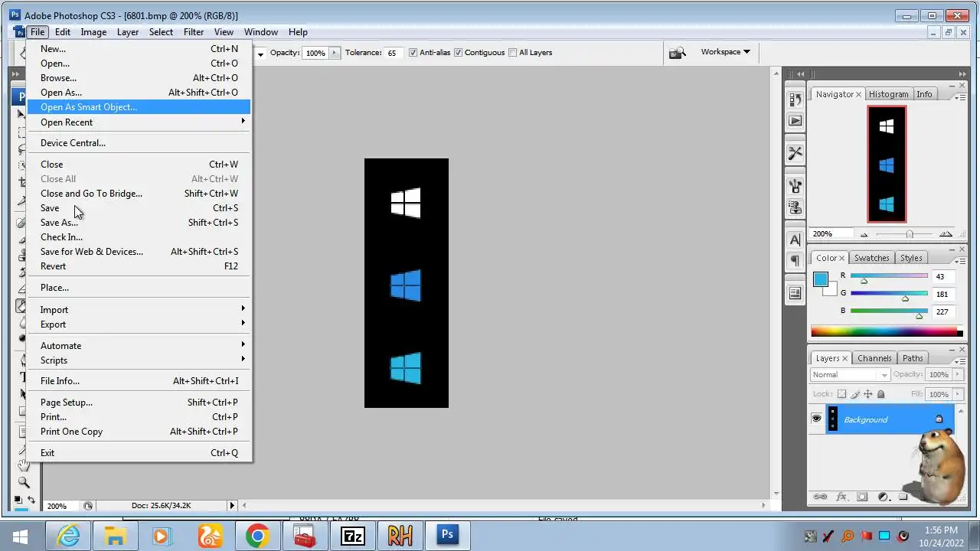Click Navigator zoom in large mountains icon
Image resolution: width=980 pixels, height=551 pixels.
pos(946,234)
